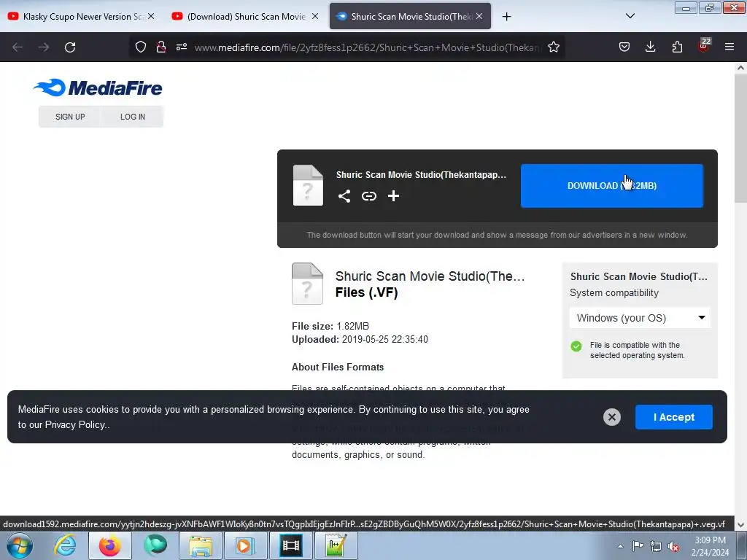Viewport: 747px width, 560px height.
Task: Click the Action Center flag tray icon
Action: (x=638, y=546)
